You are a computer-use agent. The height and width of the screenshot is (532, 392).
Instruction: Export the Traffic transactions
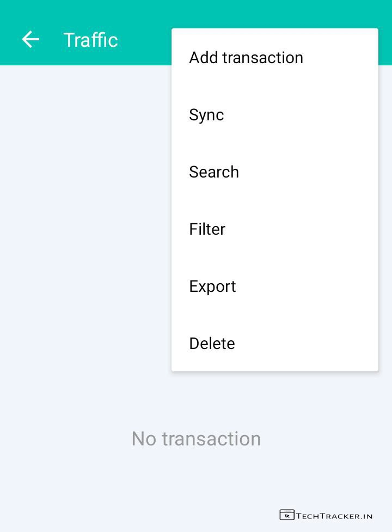click(x=212, y=286)
